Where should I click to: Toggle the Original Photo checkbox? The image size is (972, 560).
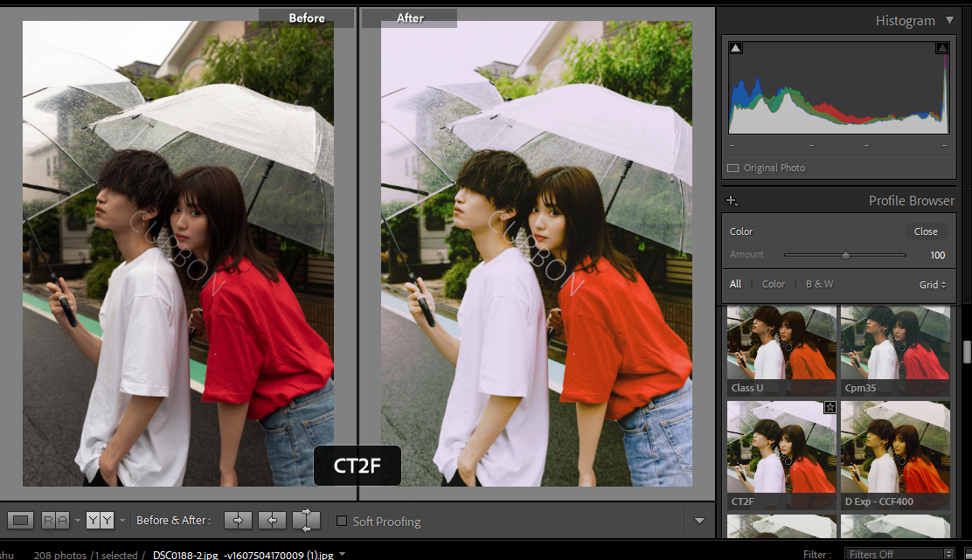(733, 168)
